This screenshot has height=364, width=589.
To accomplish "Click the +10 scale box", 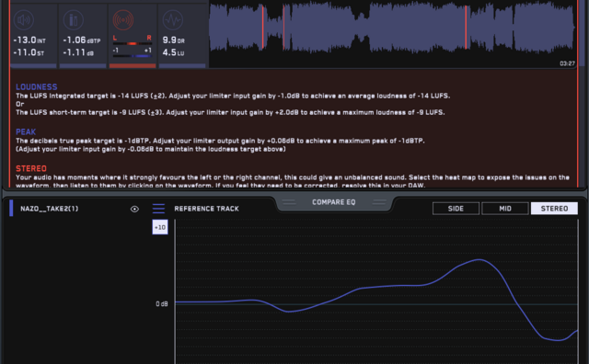I will pos(160,227).
